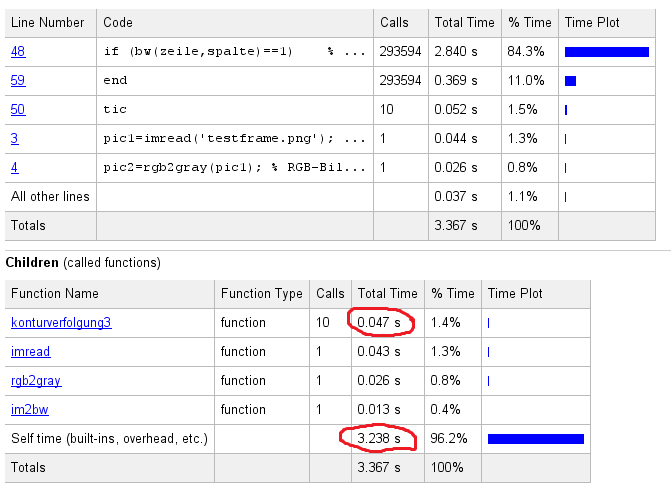Screen dimensions: 671x485
Task: Select the pic1=imread('testframe.png') code cell
Action: pyautogui.click(x=234, y=138)
